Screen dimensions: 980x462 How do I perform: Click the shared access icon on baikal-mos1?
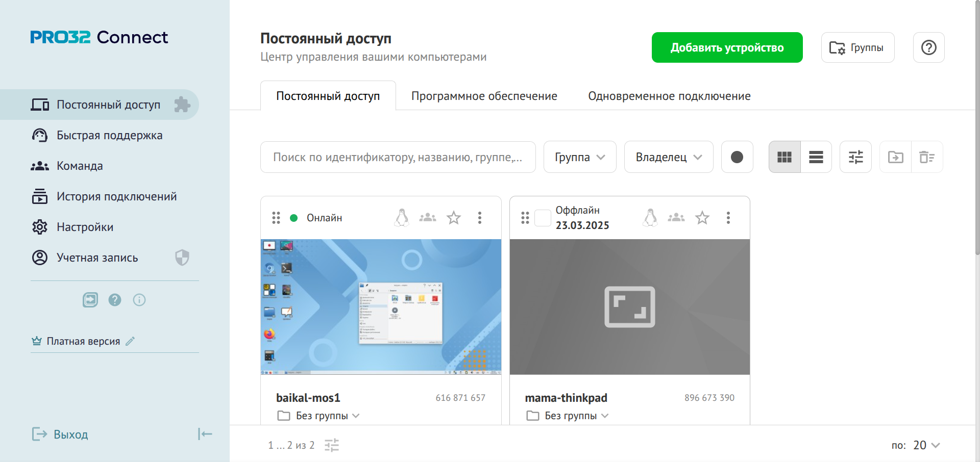point(427,218)
